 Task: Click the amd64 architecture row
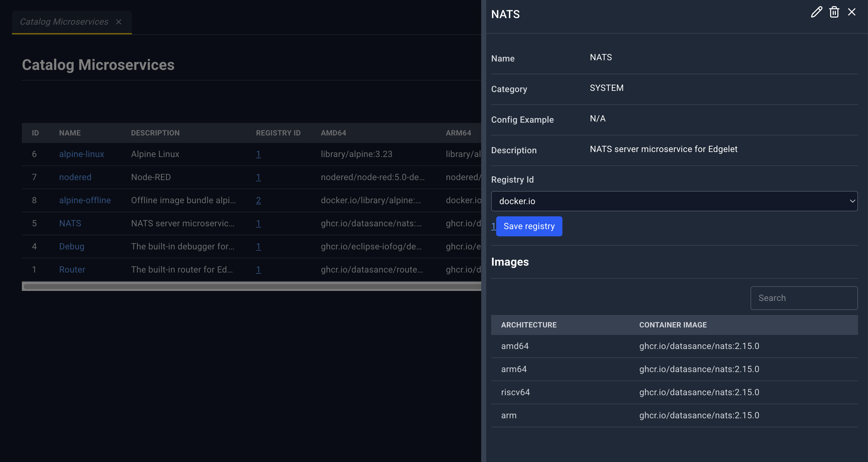click(x=674, y=346)
